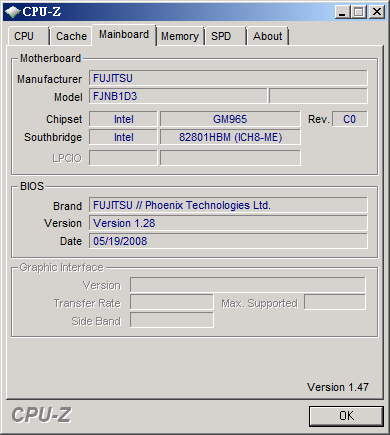Click the CPU-Z title bar icon
Screen dimensions: 390x435
[x=13, y=12]
